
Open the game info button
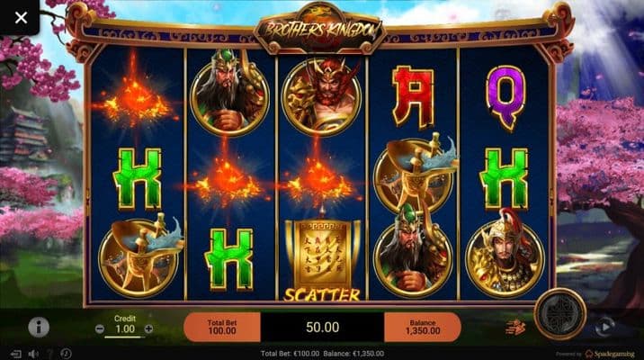[x=39, y=327]
